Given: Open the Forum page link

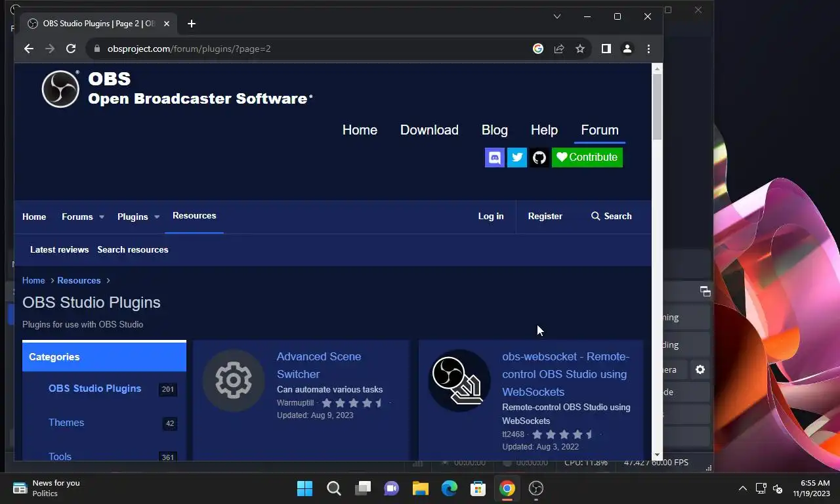Looking at the screenshot, I should 600,130.
